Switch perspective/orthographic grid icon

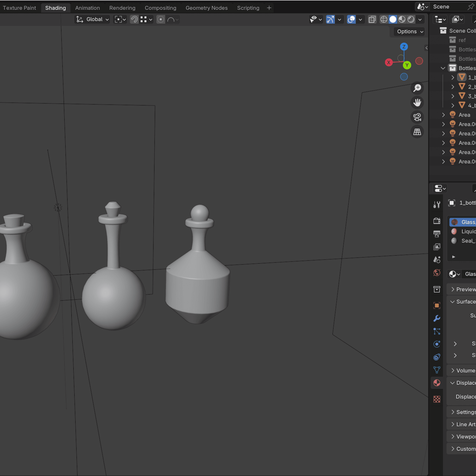pos(417,132)
